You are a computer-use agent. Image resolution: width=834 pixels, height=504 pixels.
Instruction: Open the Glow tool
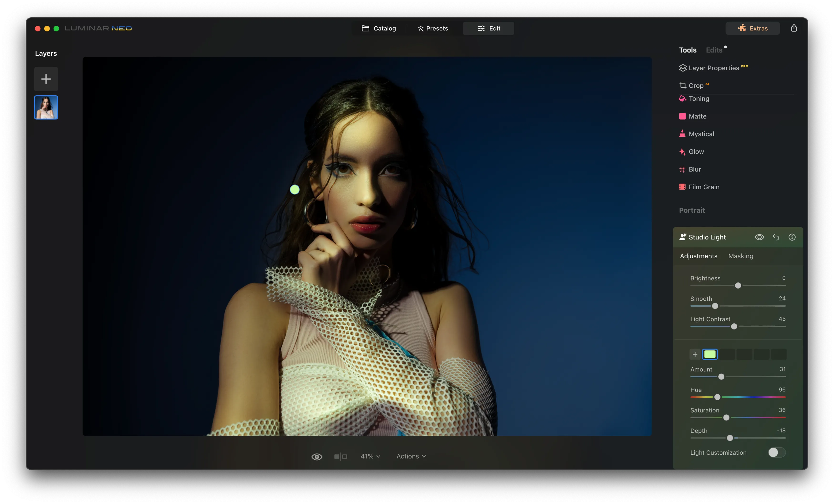(696, 152)
